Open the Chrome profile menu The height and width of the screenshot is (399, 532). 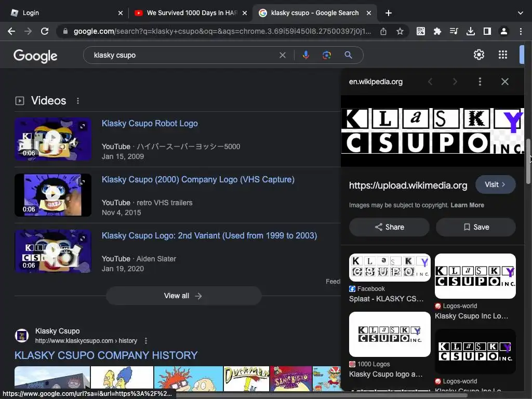point(504,32)
